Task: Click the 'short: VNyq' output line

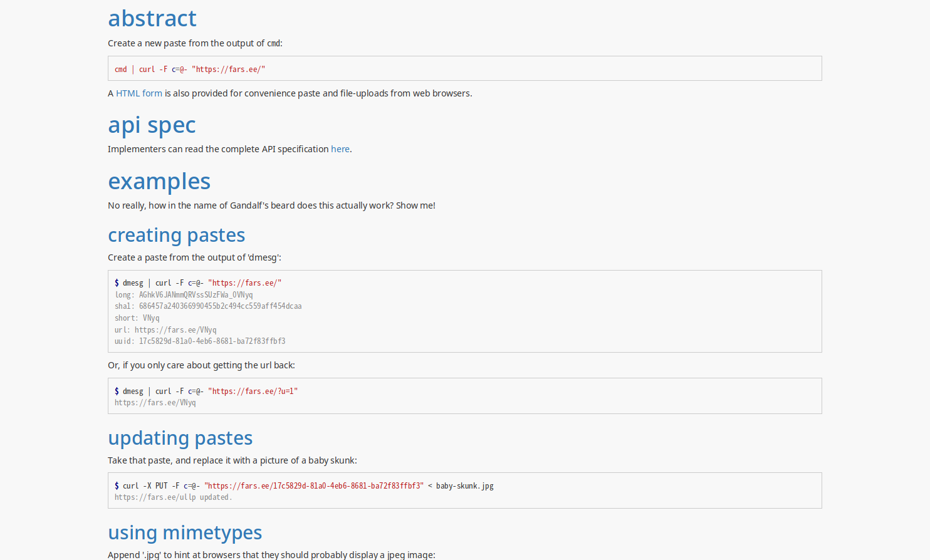Action: [x=137, y=318]
